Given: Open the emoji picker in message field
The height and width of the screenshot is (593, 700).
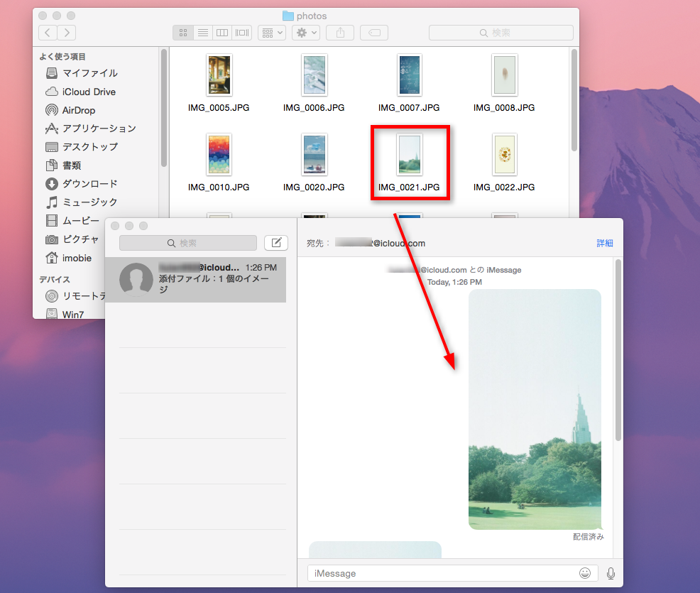Looking at the screenshot, I should click(x=585, y=573).
